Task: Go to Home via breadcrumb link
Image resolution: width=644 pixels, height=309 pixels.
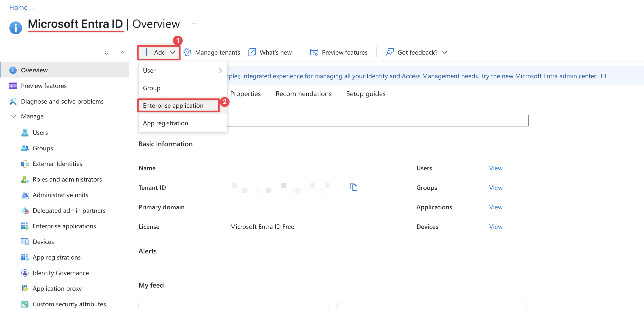Action: [18, 8]
